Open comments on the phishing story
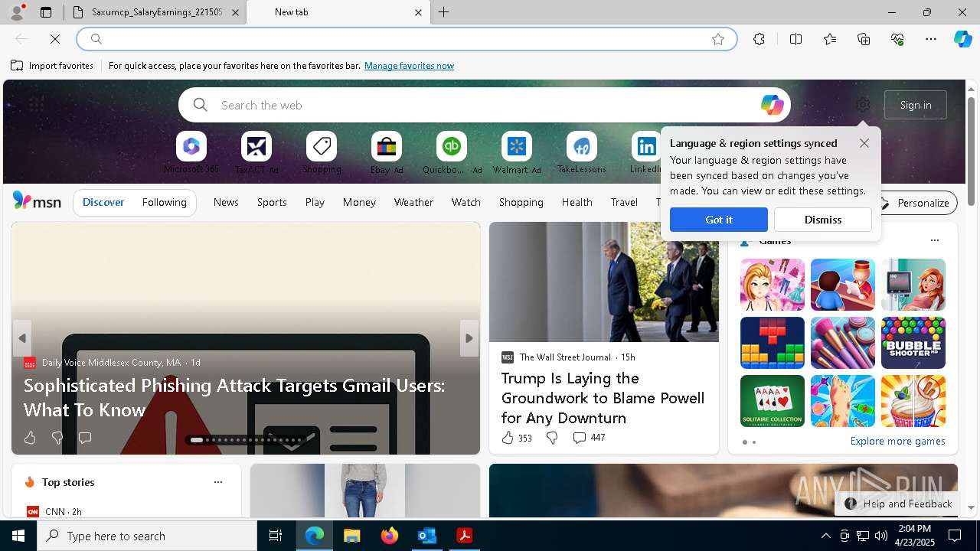The height and width of the screenshot is (551, 980). pos(85,438)
